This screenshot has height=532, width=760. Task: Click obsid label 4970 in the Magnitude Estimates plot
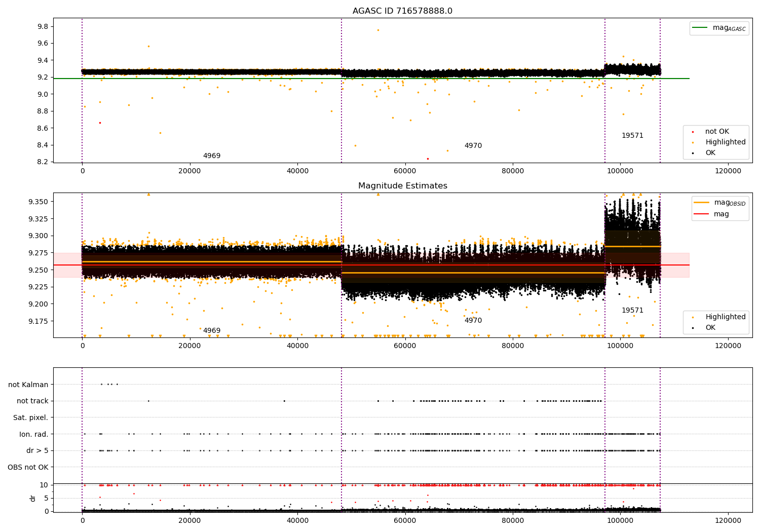[473, 321]
